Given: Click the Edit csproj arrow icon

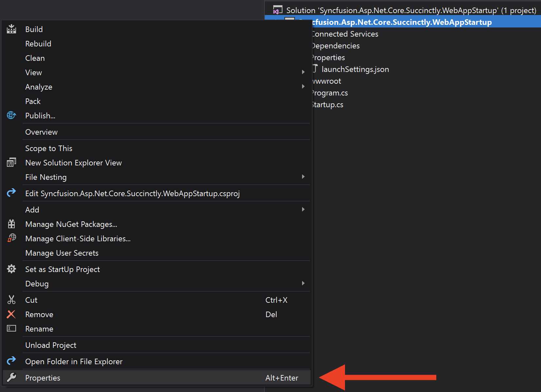Looking at the screenshot, I should coord(11,193).
